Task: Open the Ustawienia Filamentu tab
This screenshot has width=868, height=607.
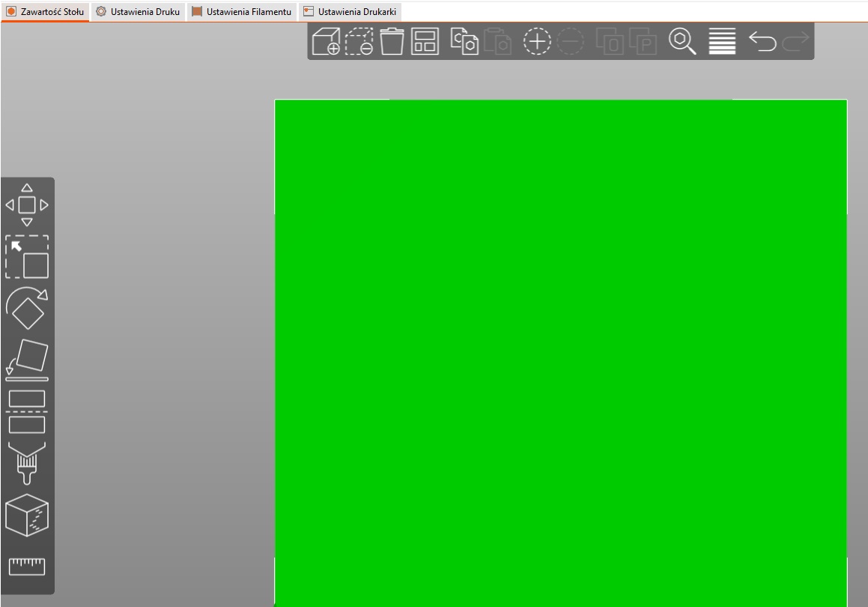Action: point(242,12)
